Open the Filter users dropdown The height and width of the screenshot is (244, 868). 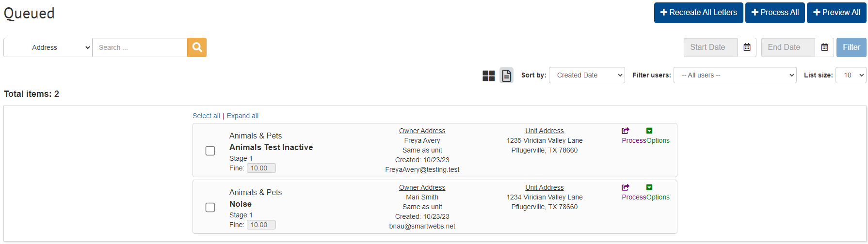pyautogui.click(x=735, y=75)
